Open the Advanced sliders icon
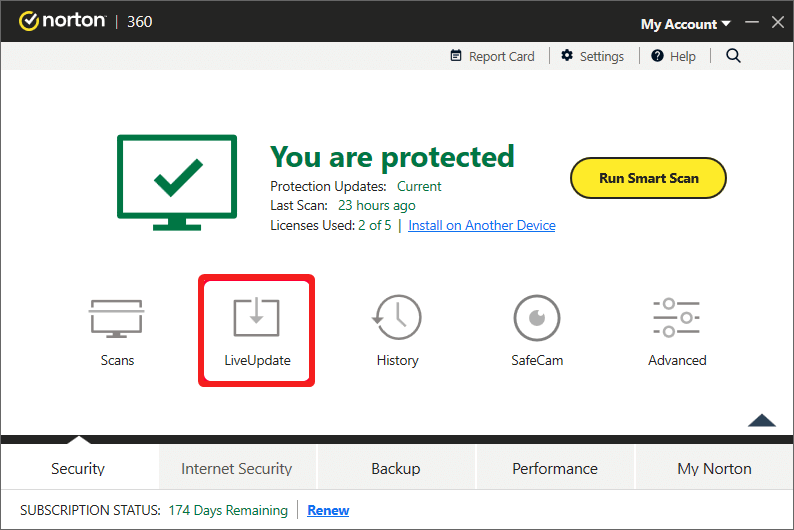This screenshot has height=530, width=794. coord(677,318)
